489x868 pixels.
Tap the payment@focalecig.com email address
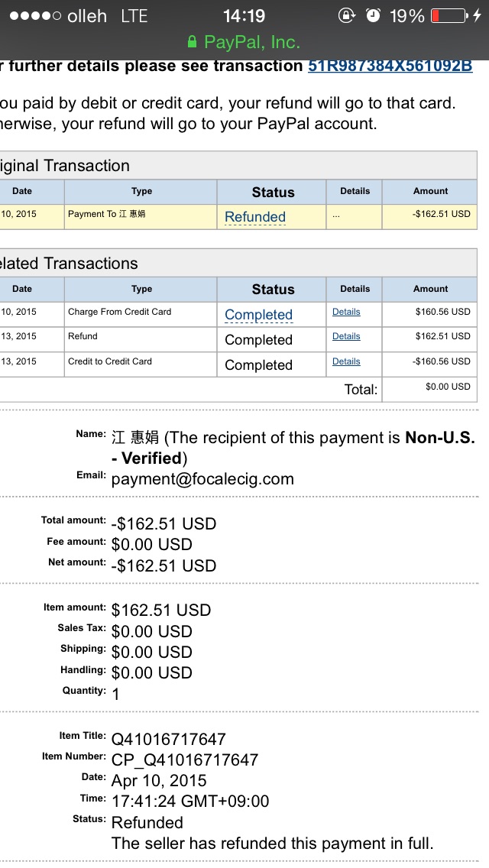[202, 479]
